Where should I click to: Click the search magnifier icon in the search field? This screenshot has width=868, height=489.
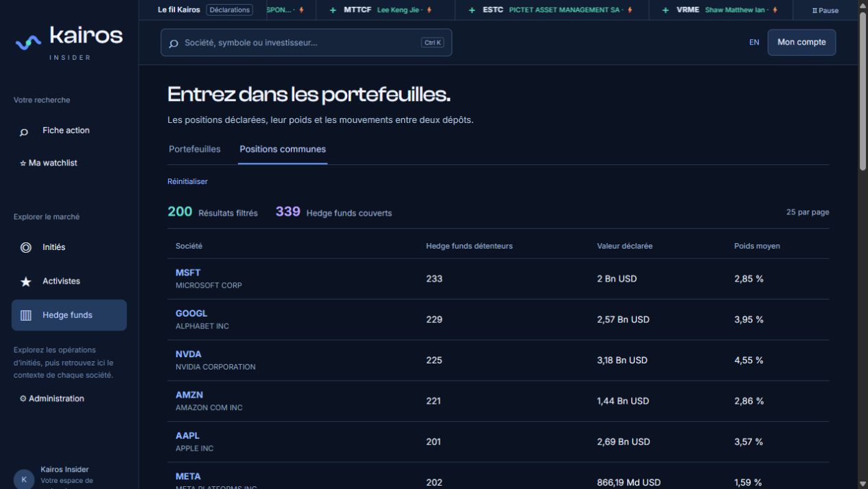click(x=174, y=43)
